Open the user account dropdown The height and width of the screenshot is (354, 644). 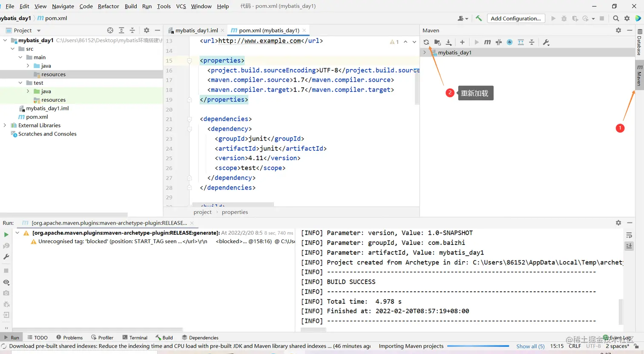pos(463,18)
